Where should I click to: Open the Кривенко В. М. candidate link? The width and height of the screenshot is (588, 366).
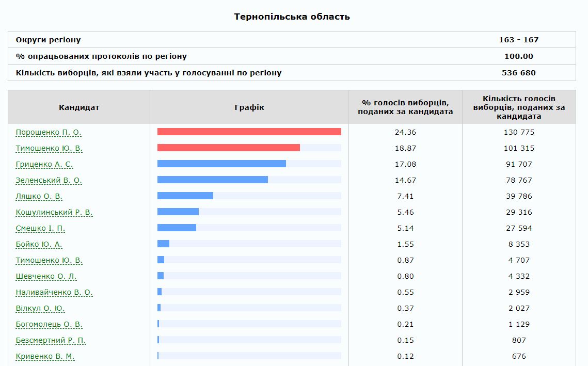click(x=45, y=356)
